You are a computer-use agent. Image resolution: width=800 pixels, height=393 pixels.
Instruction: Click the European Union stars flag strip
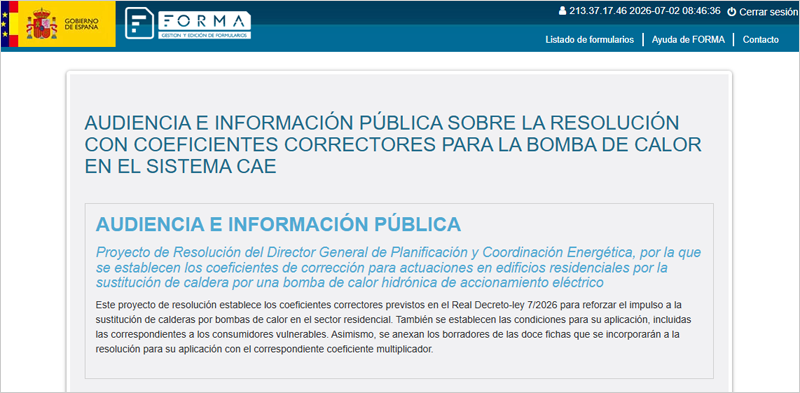[x=5, y=24]
